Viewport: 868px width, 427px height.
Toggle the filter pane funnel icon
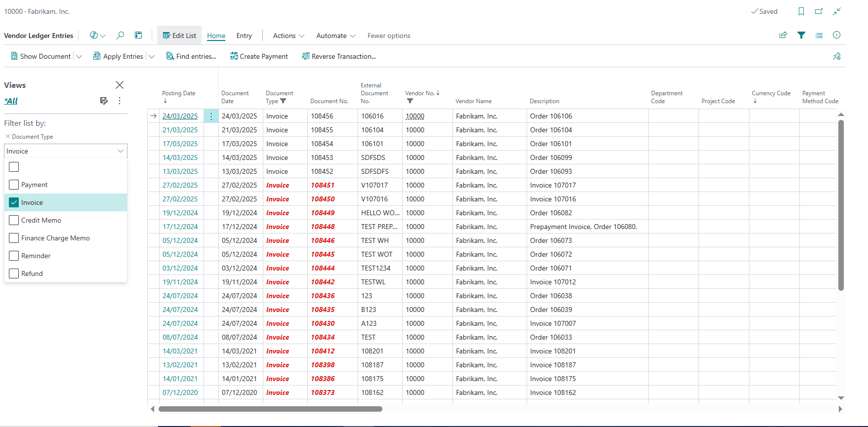[x=801, y=35]
